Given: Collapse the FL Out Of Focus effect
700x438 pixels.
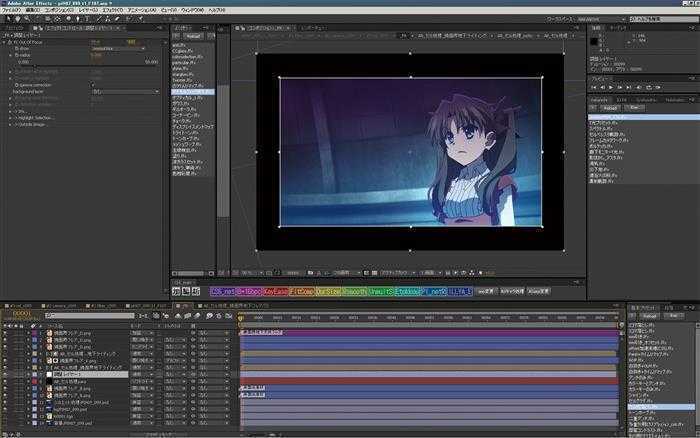Looking at the screenshot, I should point(4,42).
